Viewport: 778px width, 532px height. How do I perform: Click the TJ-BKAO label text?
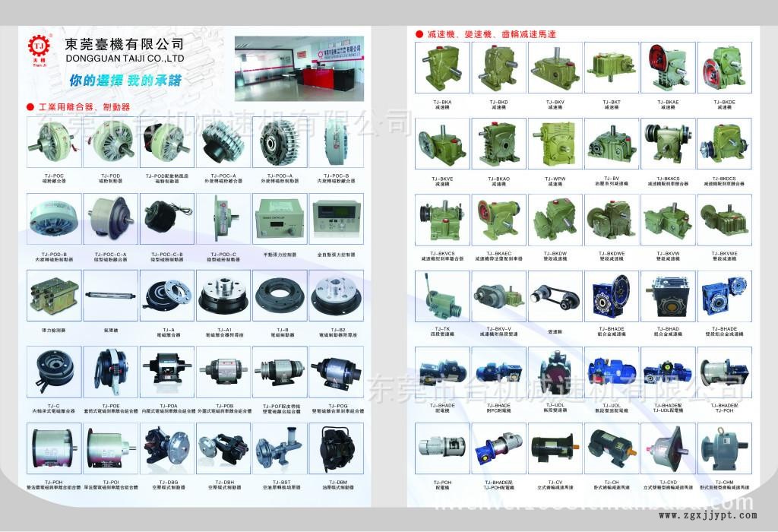[x=498, y=179]
